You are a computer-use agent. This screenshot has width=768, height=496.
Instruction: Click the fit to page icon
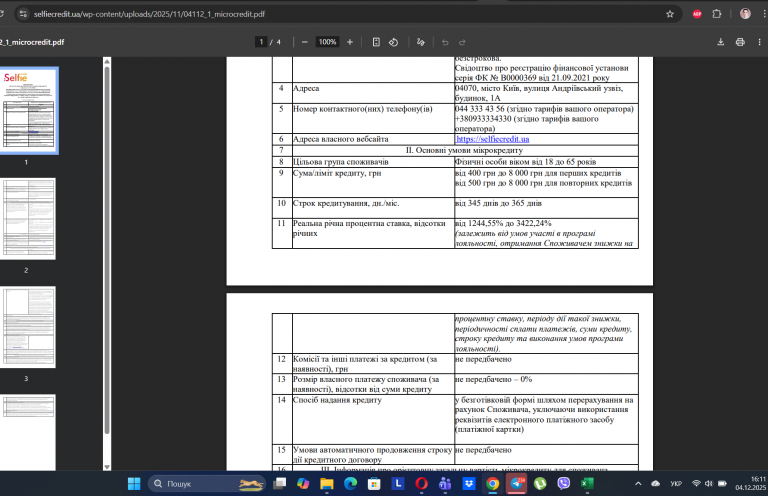[376, 42]
